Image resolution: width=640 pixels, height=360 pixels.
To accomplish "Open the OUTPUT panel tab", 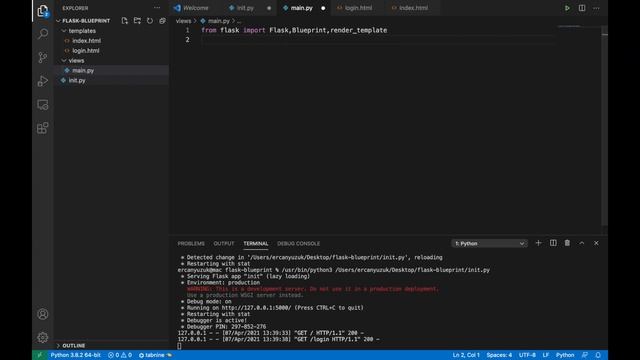I will click(224, 243).
